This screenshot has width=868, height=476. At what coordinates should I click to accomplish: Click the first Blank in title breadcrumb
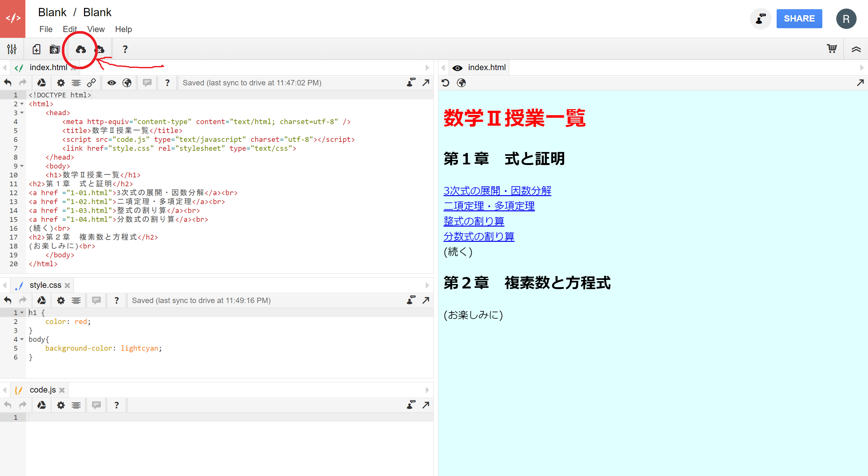pyautogui.click(x=52, y=12)
